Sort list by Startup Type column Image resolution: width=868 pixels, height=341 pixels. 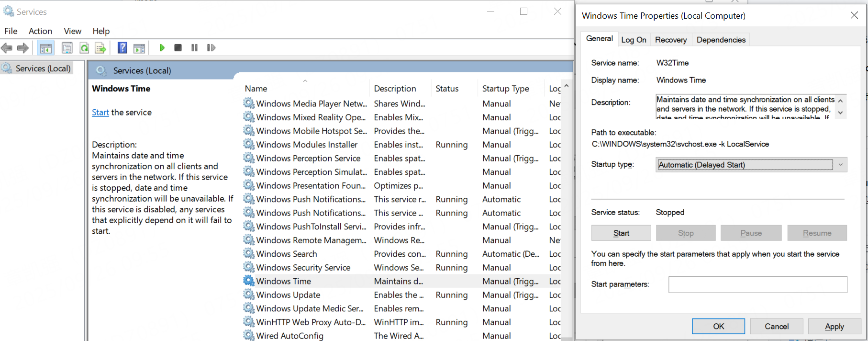pos(505,89)
